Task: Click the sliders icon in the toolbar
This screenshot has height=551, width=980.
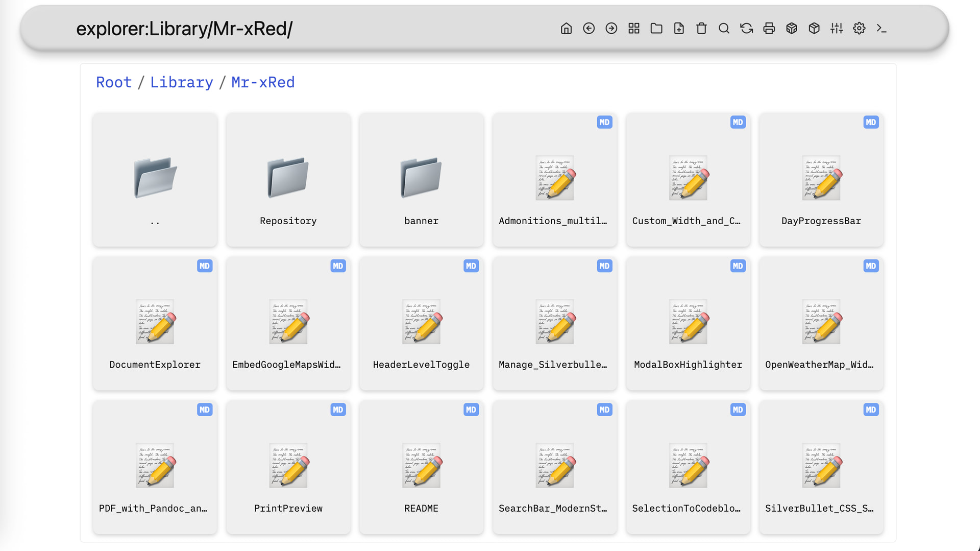Action: (837, 29)
